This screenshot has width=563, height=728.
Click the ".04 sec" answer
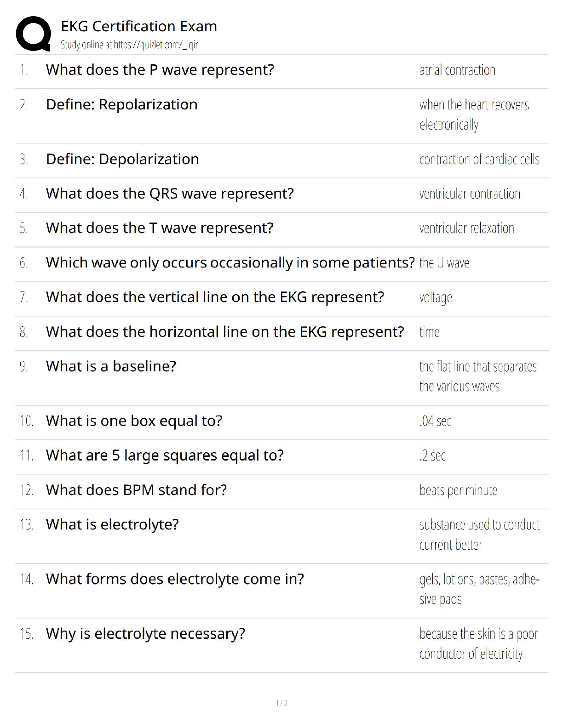tap(435, 421)
